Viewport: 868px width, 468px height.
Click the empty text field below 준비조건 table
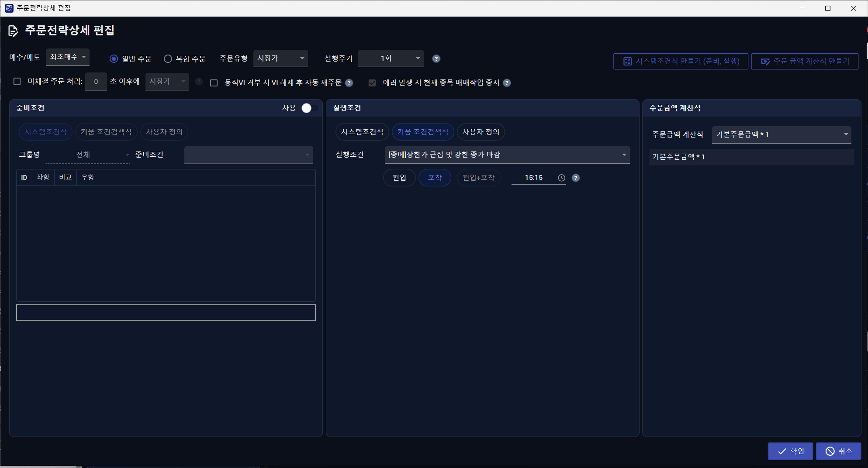coord(166,313)
